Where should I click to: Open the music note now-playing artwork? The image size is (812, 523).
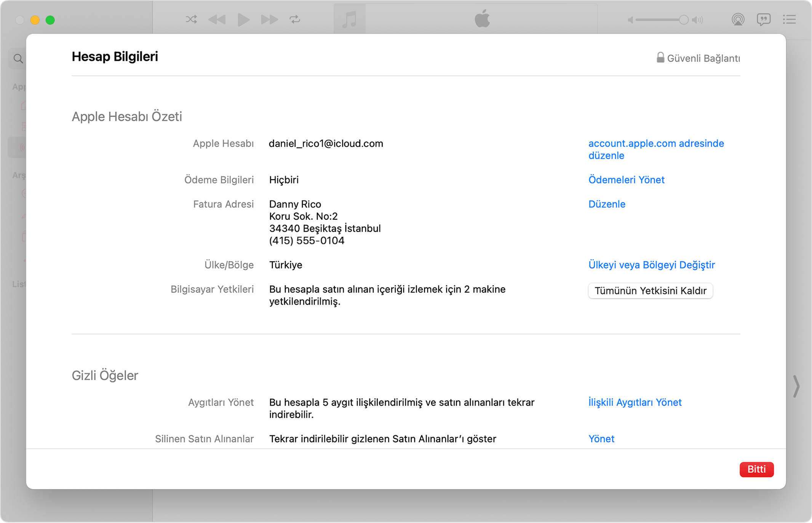(x=349, y=19)
